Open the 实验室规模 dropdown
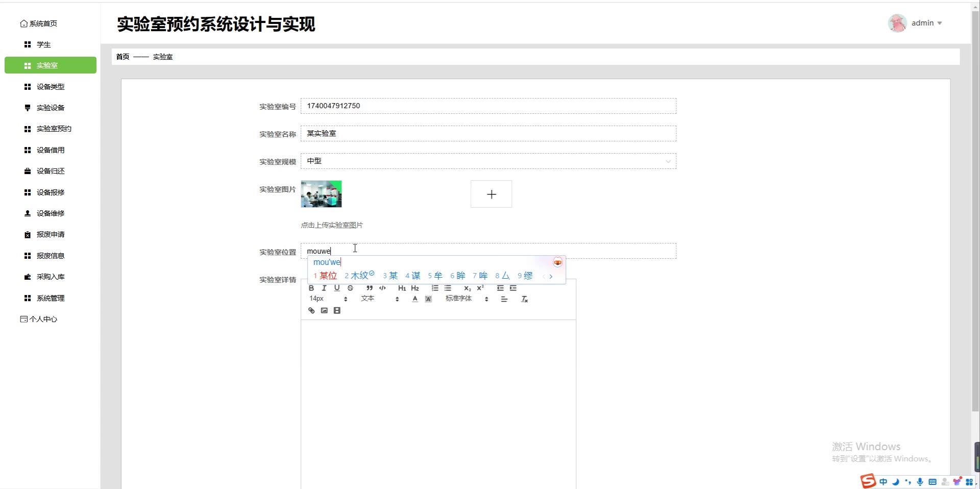Screen dimensions: 980x489 click(488, 161)
